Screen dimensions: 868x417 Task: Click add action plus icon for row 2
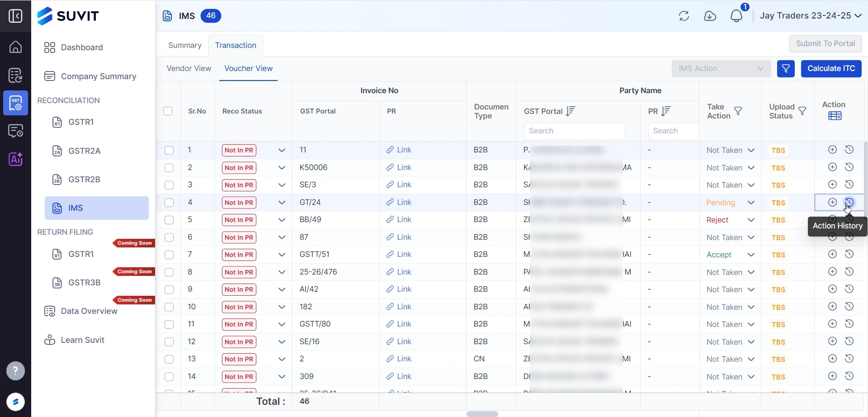tap(832, 167)
